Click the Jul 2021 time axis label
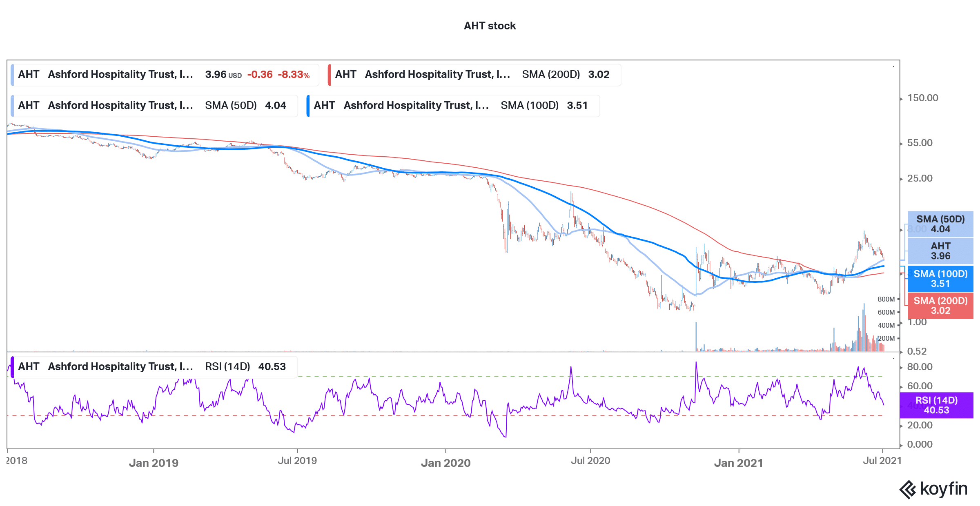This screenshot has height=506, width=980. point(882,461)
